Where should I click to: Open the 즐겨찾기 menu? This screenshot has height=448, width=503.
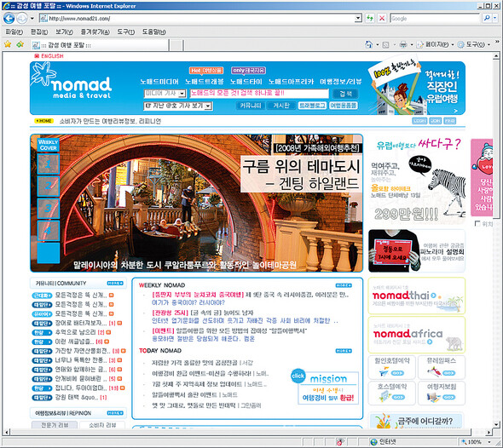(95, 32)
